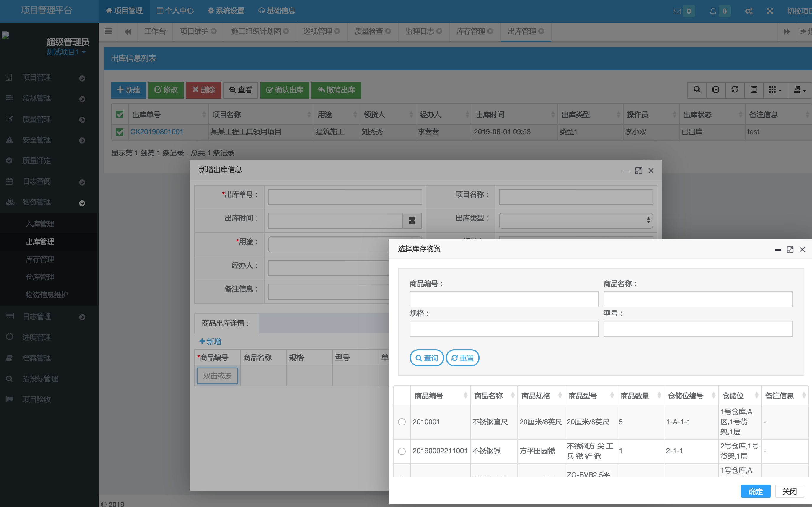This screenshot has height=507, width=812.
Task: Sort by 商品编号 column arrows in stock table
Action: click(465, 396)
